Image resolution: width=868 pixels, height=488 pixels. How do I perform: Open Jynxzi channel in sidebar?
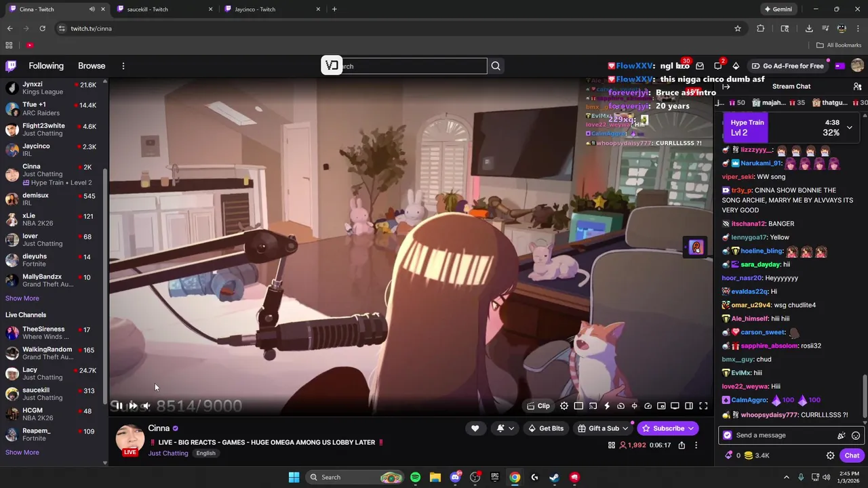[54, 88]
